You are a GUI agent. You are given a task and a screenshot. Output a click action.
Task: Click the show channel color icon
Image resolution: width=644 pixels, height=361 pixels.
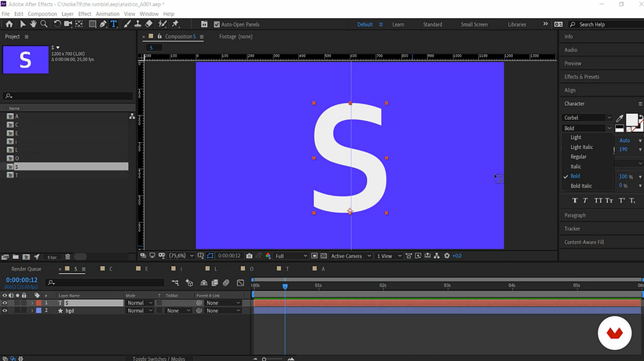[x=268, y=256]
